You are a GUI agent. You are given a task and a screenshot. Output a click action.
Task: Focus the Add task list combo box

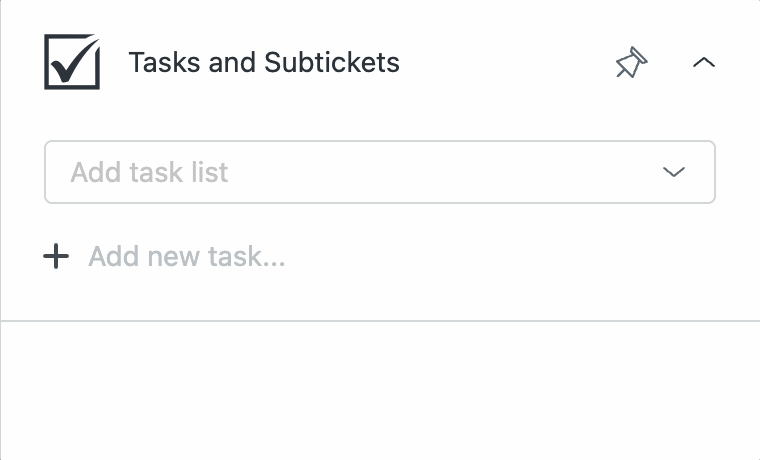pyautogui.click(x=380, y=172)
